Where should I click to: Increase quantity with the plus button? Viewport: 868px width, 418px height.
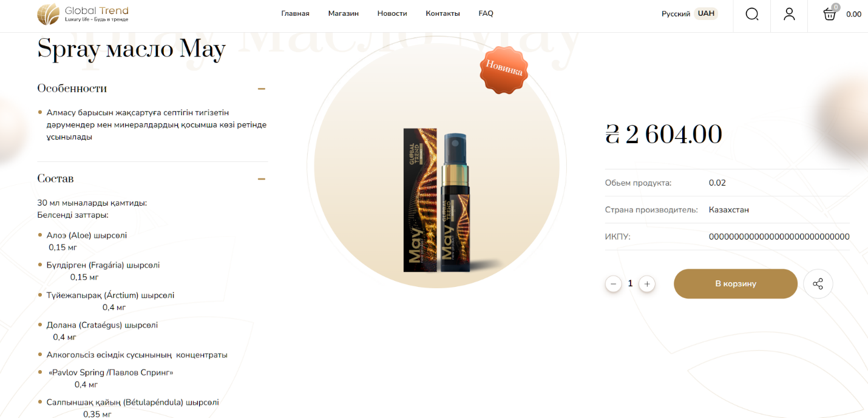(647, 284)
